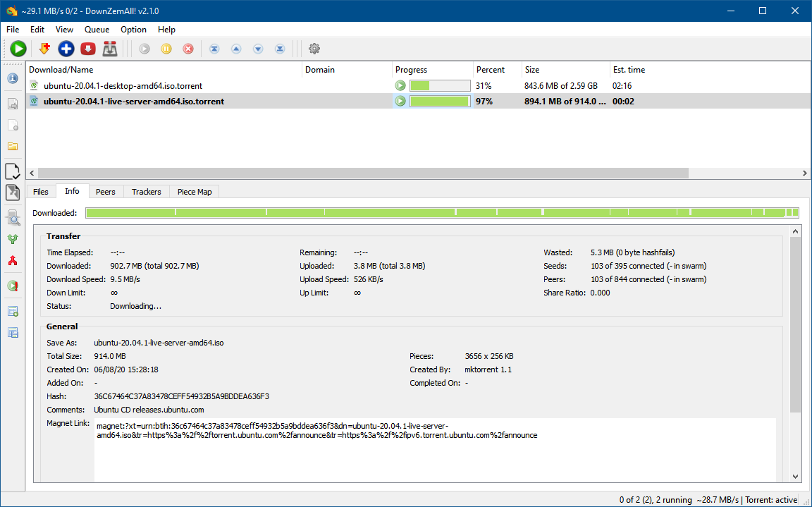Click status icon of live-server torrent row

click(x=400, y=101)
